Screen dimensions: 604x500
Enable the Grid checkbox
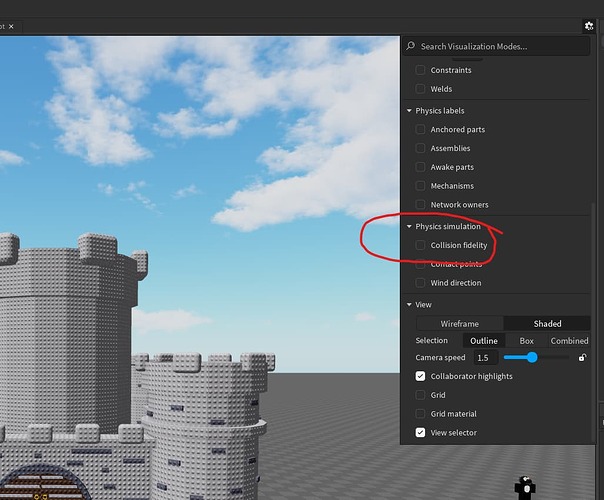click(420, 395)
